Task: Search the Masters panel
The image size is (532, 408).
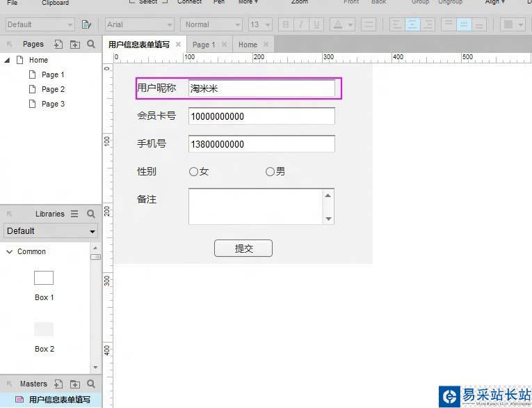Action: click(x=90, y=384)
